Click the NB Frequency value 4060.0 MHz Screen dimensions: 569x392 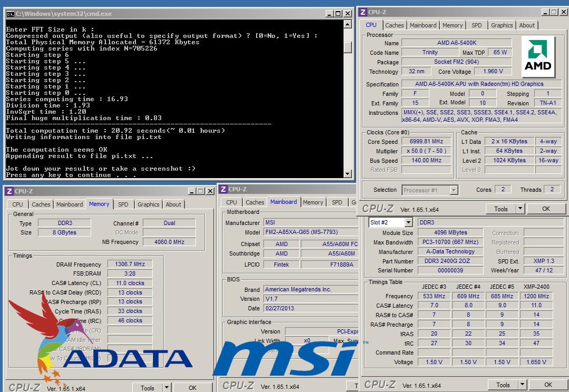(169, 242)
